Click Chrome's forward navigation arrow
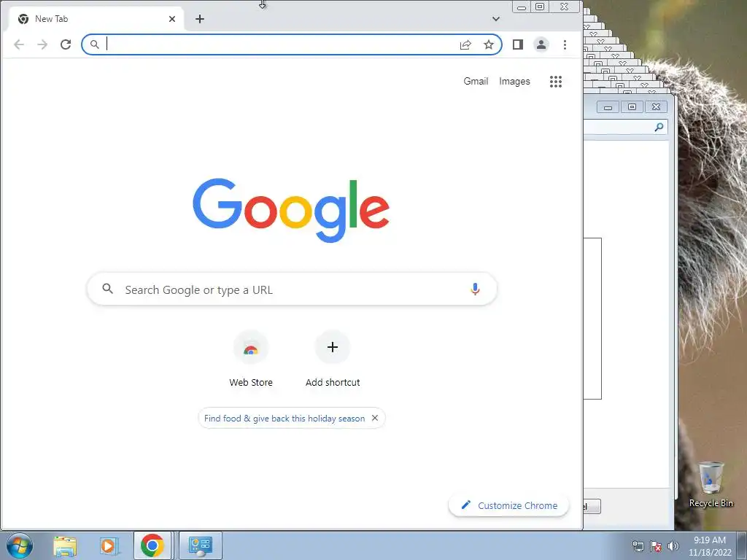Image resolution: width=747 pixels, height=560 pixels. 42,44
